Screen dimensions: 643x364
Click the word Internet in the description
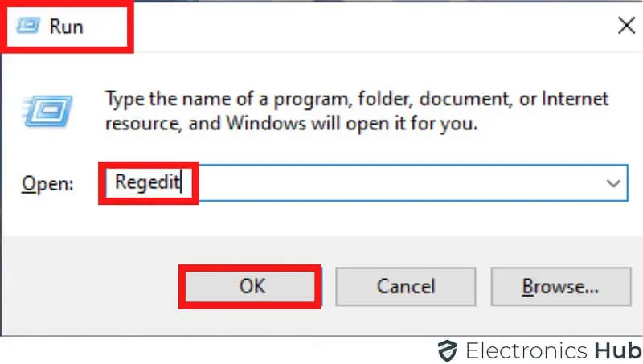pyautogui.click(x=575, y=100)
